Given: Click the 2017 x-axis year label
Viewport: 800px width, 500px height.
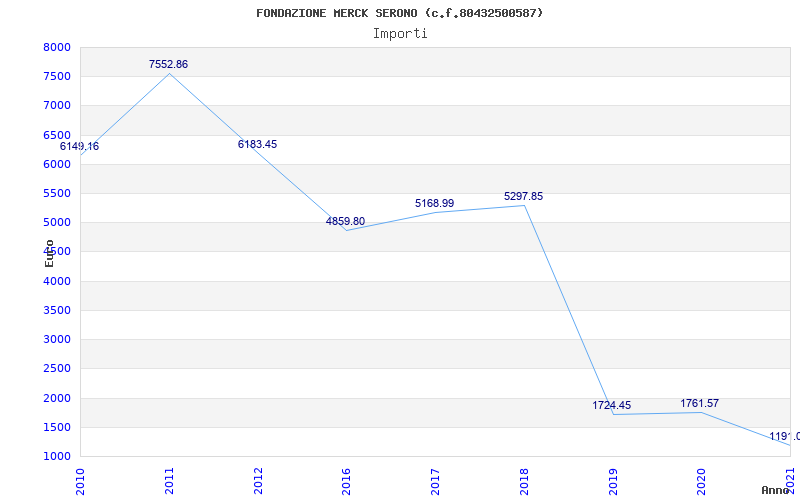Looking at the screenshot, I should tap(435, 481).
